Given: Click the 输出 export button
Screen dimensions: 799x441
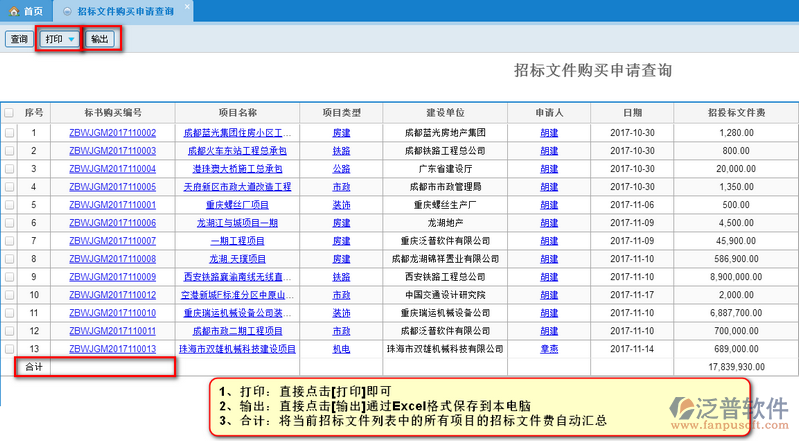Looking at the screenshot, I should click(100, 39).
